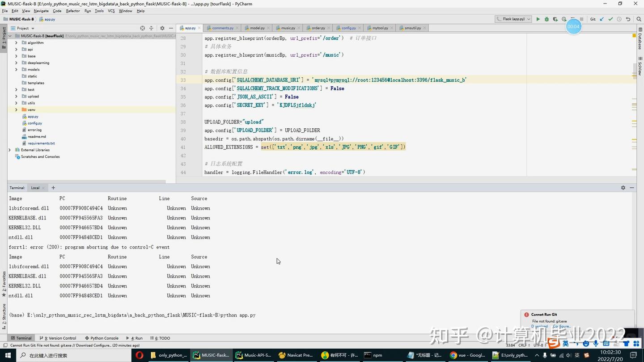Open Google Chrome from the taskbar
This screenshot has width=644, height=362.
pyautogui.click(x=466, y=355)
